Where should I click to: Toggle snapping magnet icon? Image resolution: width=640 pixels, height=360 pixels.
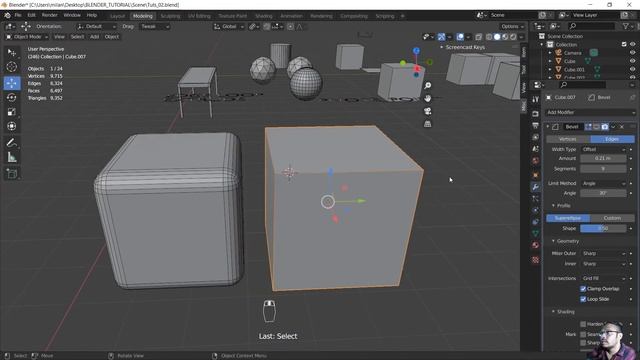coord(266,27)
